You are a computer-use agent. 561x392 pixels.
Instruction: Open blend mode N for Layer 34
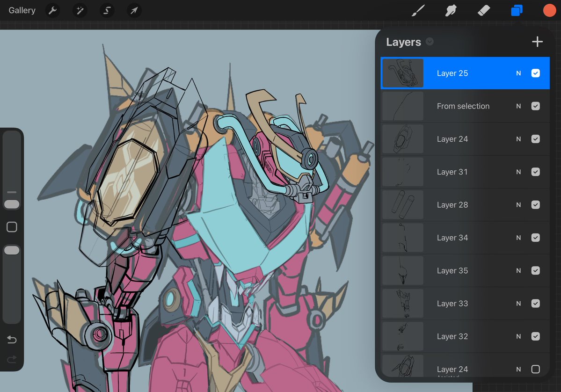tap(518, 238)
